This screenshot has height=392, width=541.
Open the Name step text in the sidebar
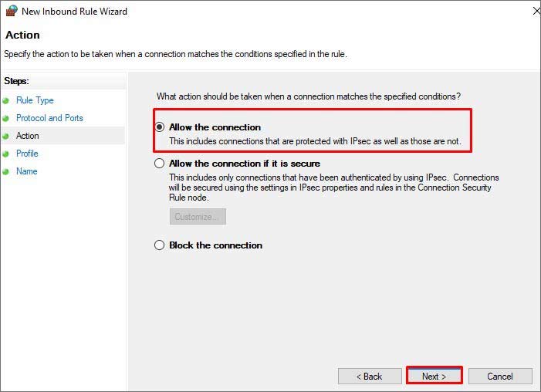[27, 171]
